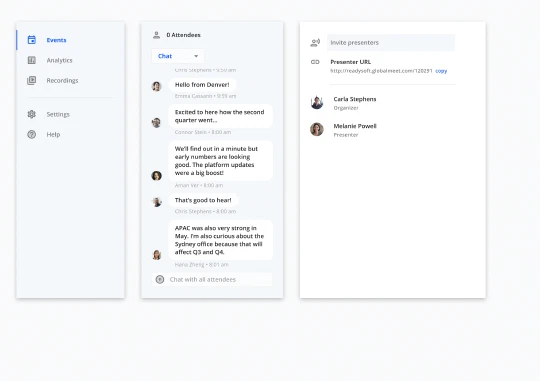Select the name Carla Stephens
540x381 pixels.
pyautogui.click(x=355, y=99)
